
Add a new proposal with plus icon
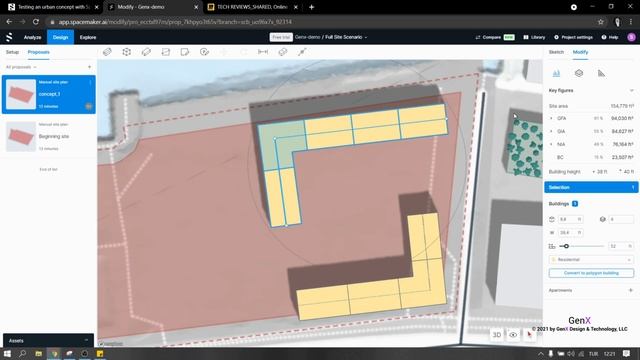pyautogui.click(x=89, y=67)
